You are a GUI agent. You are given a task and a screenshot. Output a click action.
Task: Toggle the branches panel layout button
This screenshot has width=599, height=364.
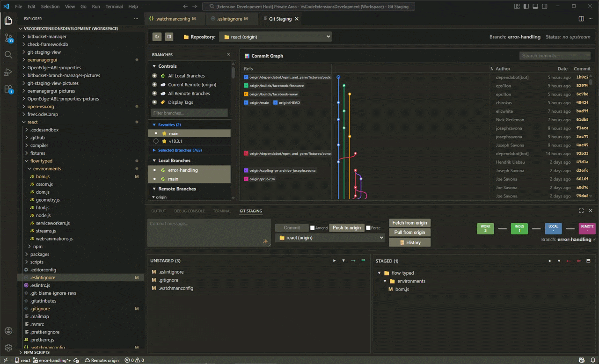click(169, 36)
